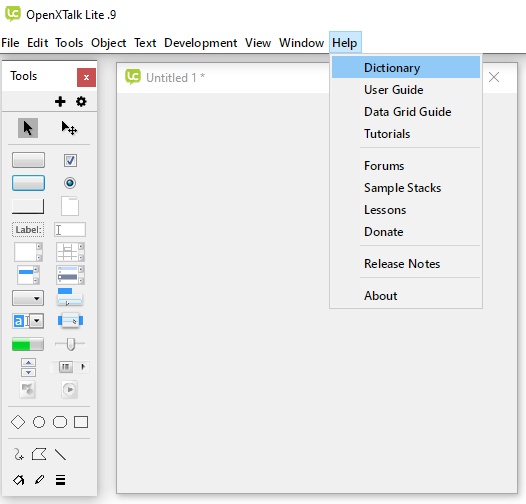Screen dimensions: 526x504
Task: Pick the checkbox control in Tools palette
Action: point(70,160)
